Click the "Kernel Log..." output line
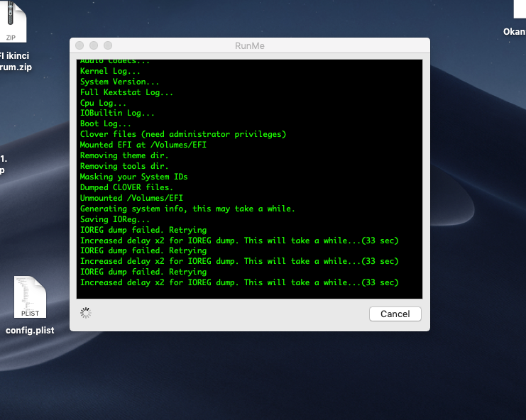Image resolution: width=526 pixels, height=420 pixels. [110, 71]
